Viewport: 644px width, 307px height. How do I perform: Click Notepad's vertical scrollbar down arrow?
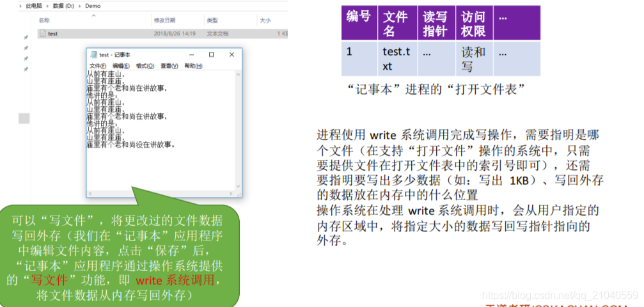click(x=238, y=187)
